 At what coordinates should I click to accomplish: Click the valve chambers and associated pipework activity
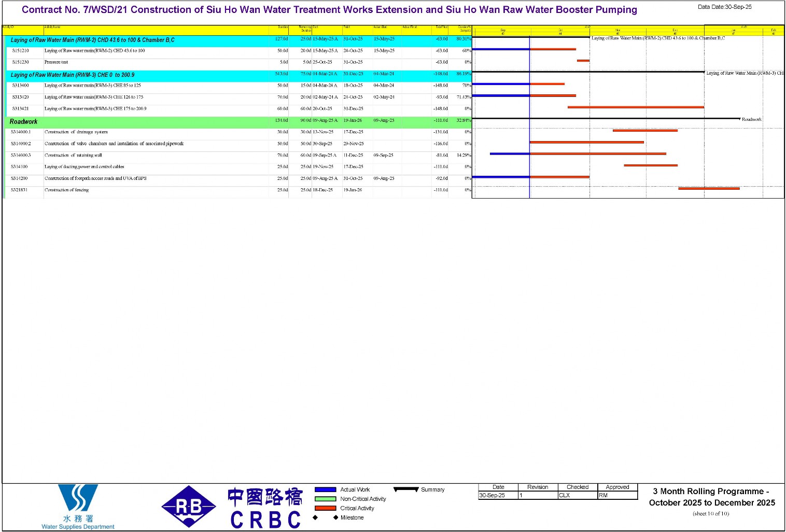click(114, 144)
